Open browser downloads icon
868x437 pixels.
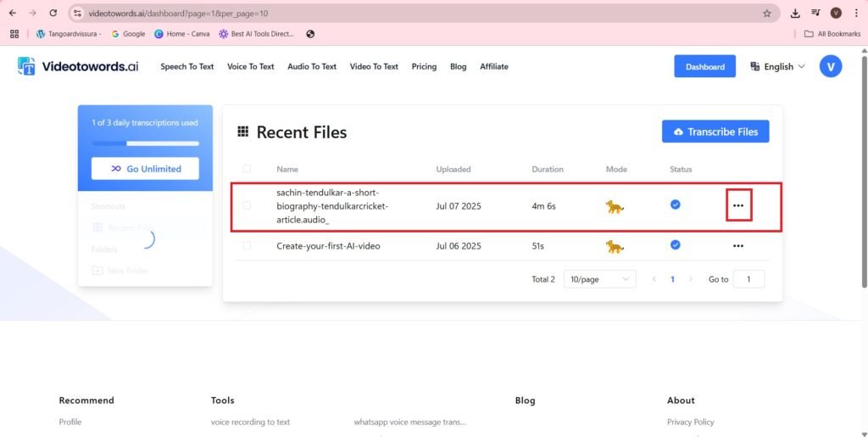pyautogui.click(x=795, y=14)
